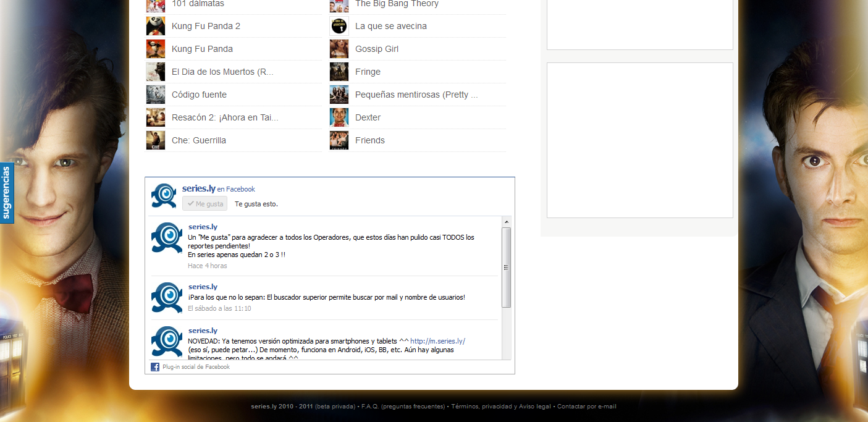Viewport: 868px width, 422px height.
Task: Open the 101 dálmatas movie link
Action: point(198,4)
